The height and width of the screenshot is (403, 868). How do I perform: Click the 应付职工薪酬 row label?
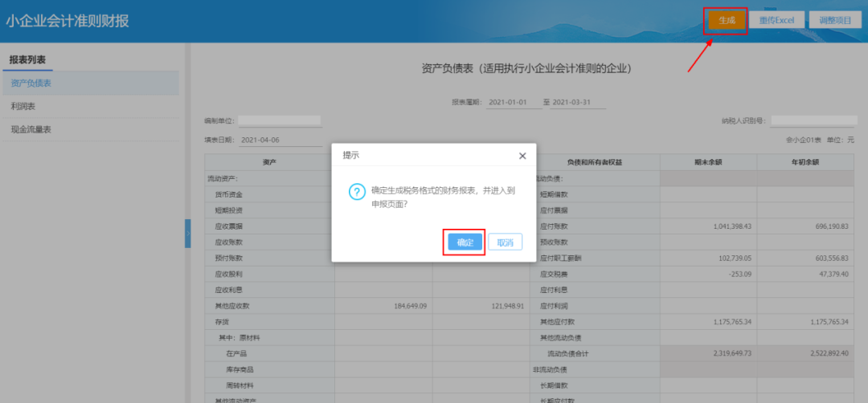point(561,258)
